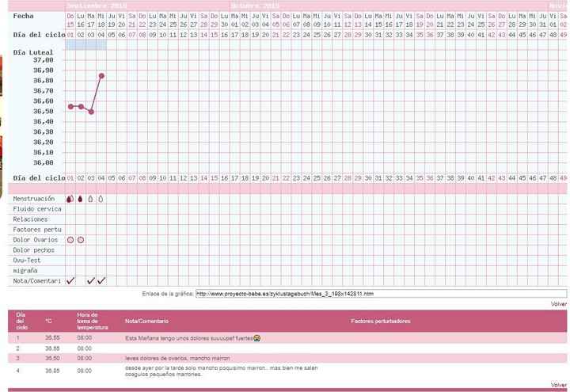This screenshot has width=570, height=392.
Task: Click the Factores pertu row label
Action: pyautogui.click(x=37, y=230)
